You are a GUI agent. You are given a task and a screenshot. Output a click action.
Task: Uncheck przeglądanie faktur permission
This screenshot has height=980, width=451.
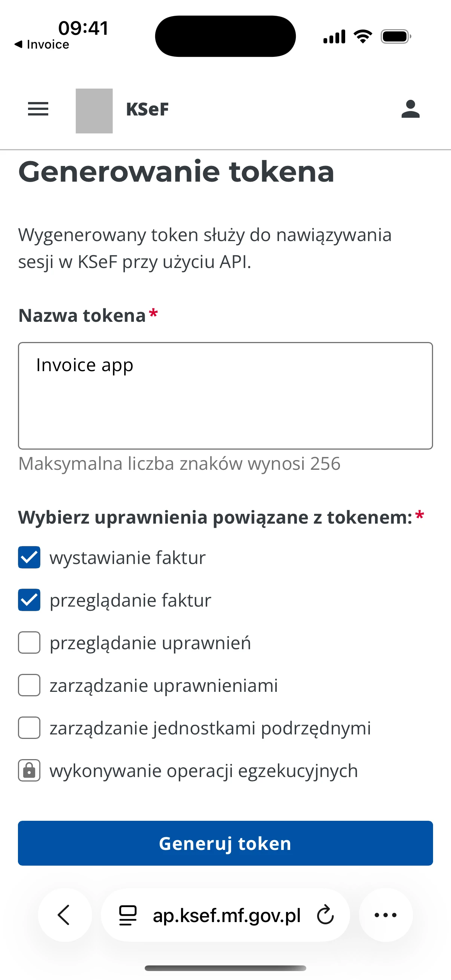pyautogui.click(x=29, y=600)
